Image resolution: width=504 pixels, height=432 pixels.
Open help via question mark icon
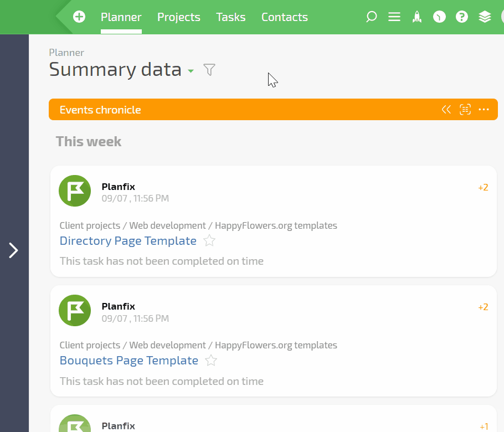pos(462,17)
